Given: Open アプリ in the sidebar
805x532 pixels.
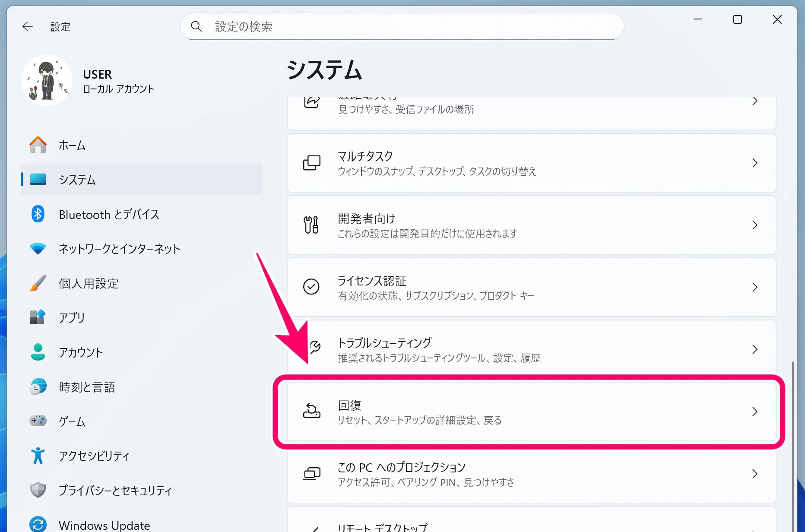Looking at the screenshot, I should [142, 317].
